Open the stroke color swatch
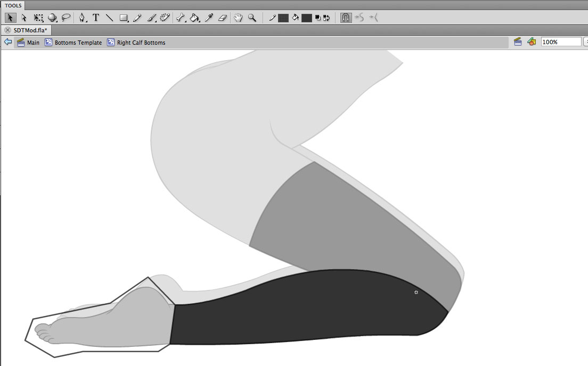Image resolution: width=588 pixels, height=366 pixels. [x=283, y=18]
